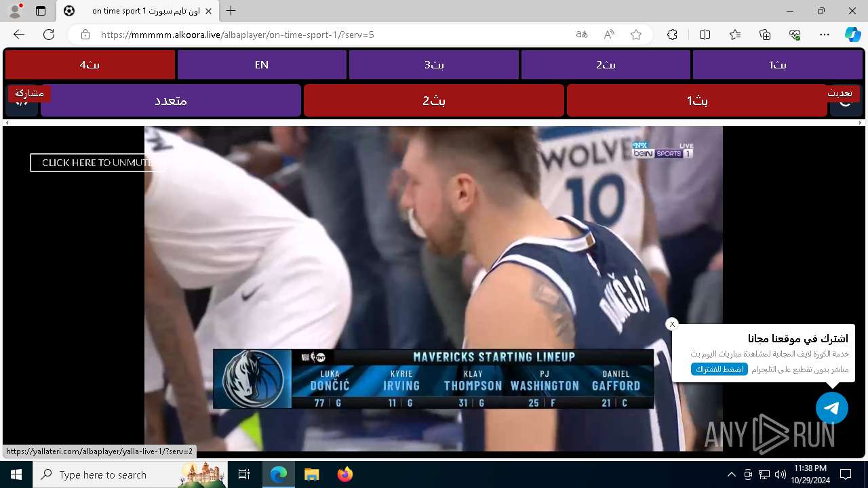Open Windows Start menu
This screenshot has height=488, width=868.
tap(16, 474)
